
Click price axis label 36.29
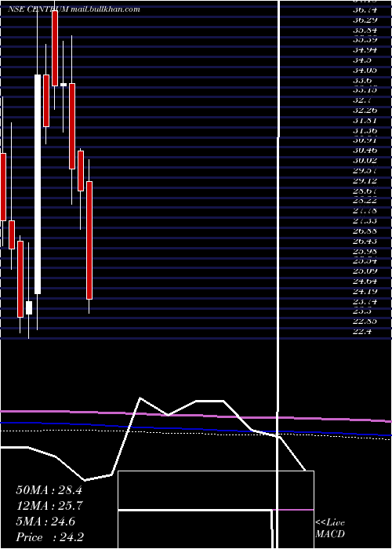coord(365,20)
